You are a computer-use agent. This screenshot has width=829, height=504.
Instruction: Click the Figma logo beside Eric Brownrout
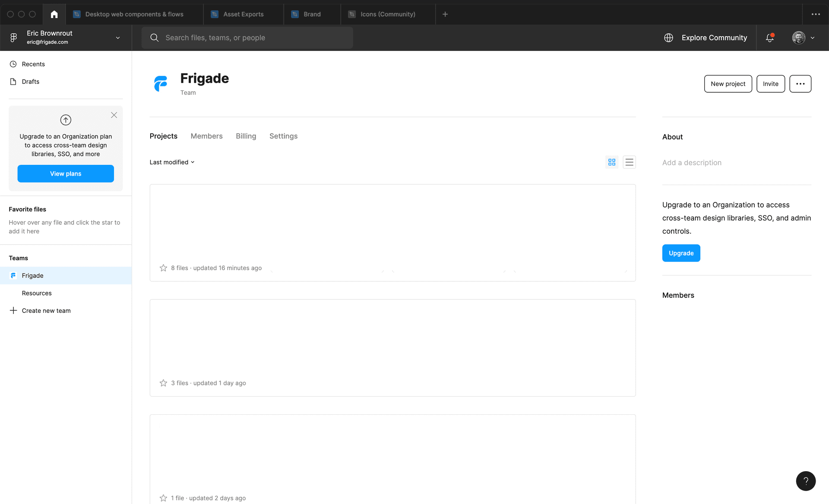pos(14,38)
